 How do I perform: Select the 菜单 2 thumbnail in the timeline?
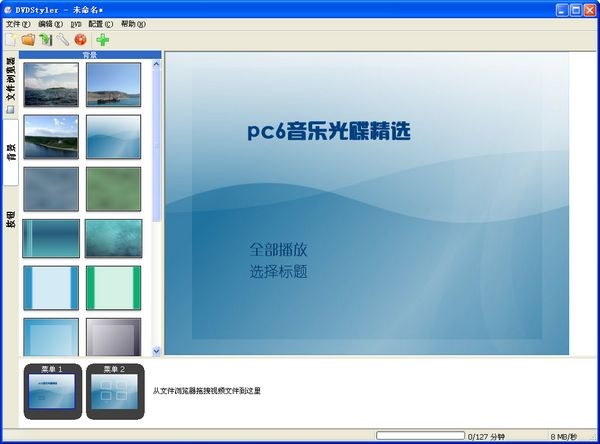coord(115,391)
